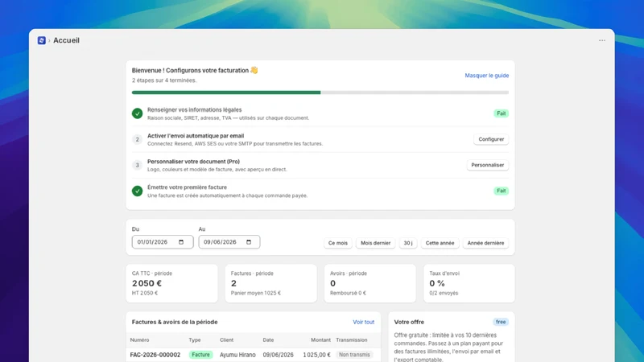The width and height of the screenshot is (644, 362).
Task: Select the Année dernière period filter
Action: click(x=485, y=243)
